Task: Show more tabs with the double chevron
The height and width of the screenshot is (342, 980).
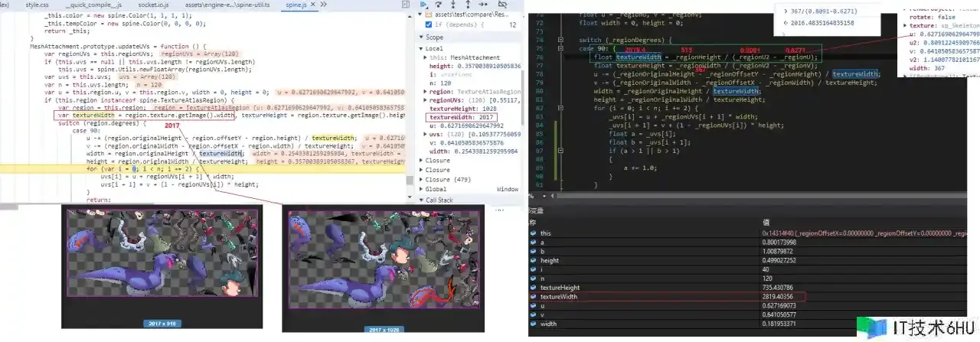Action: tap(322, 5)
